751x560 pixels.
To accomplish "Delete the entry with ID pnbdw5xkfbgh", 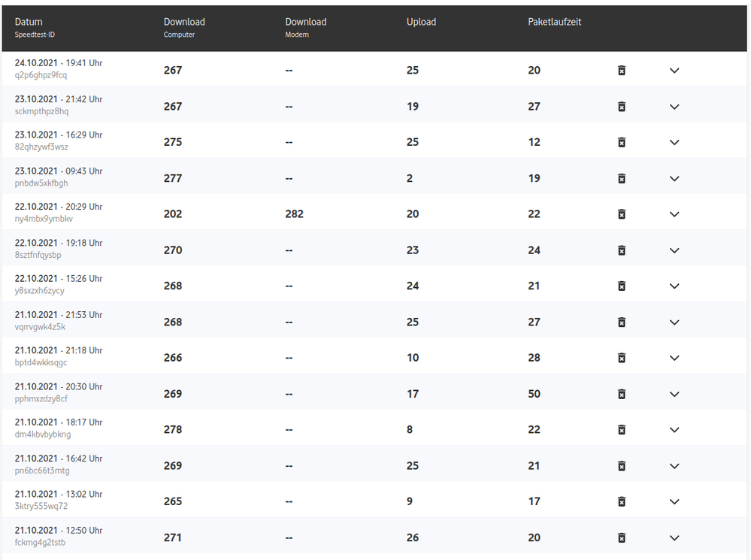I will pyautogui.click(x=622, y=179).
